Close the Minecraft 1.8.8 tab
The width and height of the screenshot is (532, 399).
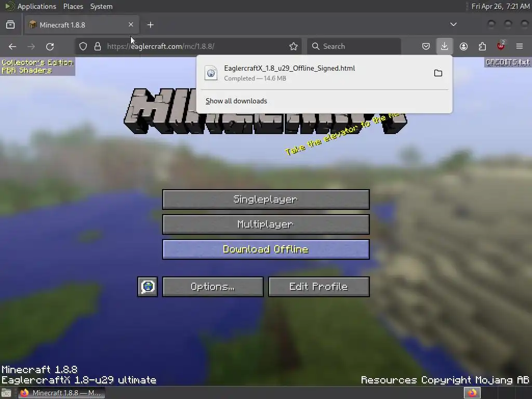[x=131, y=25]
